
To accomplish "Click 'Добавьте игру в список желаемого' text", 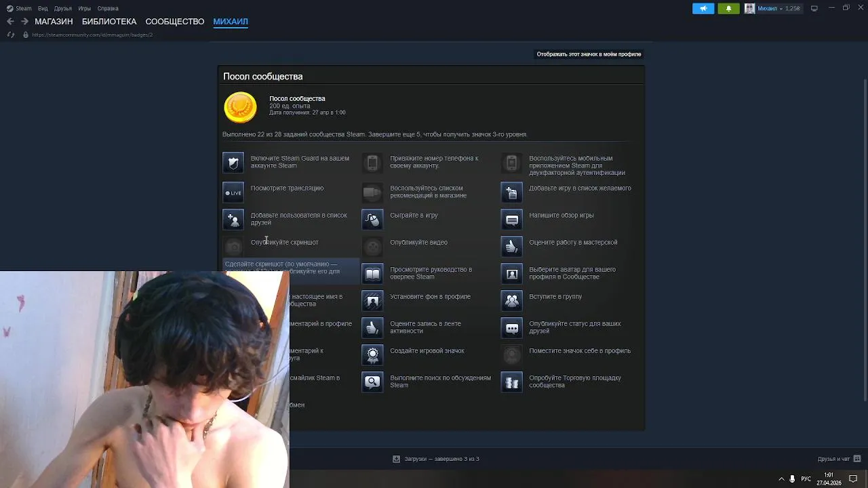I will coord(580,188).
